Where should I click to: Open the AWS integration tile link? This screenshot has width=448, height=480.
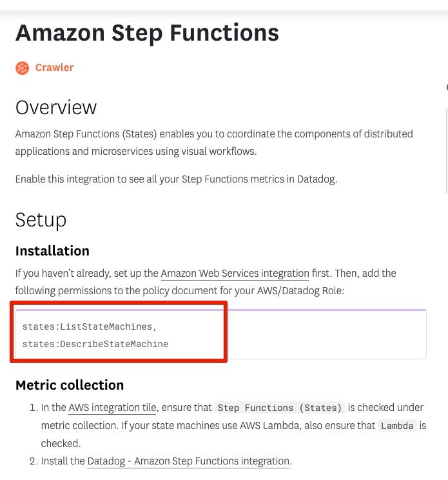[112, 408]
